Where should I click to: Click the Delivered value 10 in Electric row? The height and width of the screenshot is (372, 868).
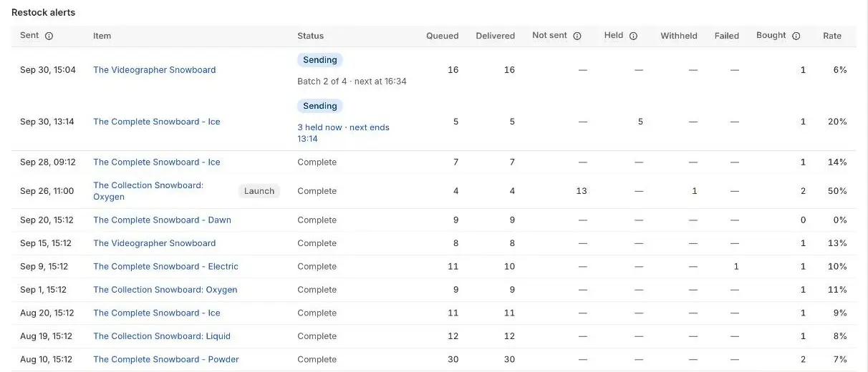pyautogui.click(x=509, y=267)
